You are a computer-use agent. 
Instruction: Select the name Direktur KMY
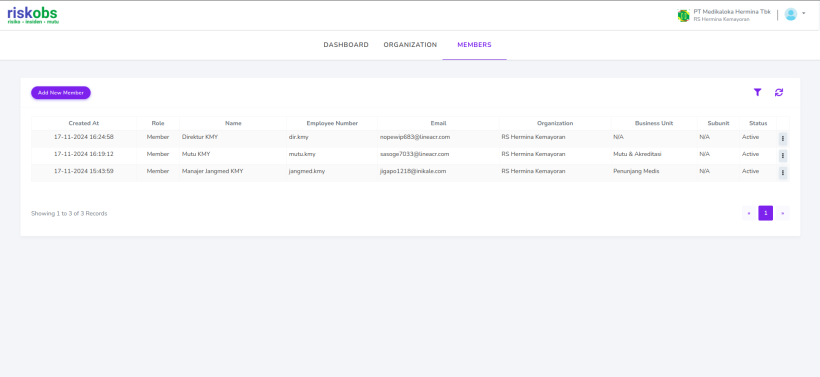200,137
